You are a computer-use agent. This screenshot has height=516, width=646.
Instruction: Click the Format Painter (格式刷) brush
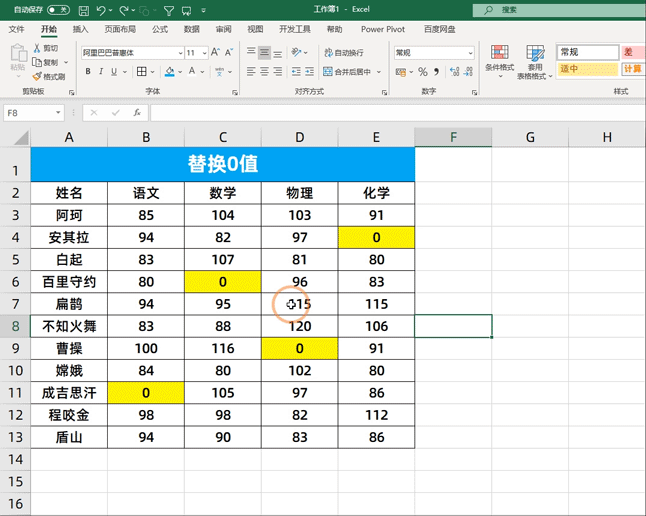point(37,76)
